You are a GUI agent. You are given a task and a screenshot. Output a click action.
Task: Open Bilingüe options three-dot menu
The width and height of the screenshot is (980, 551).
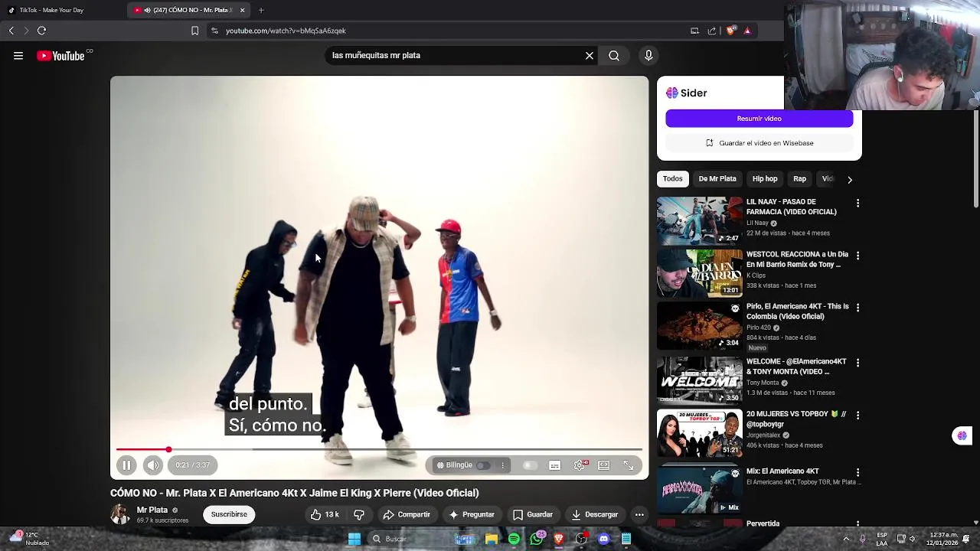point(503,465)
